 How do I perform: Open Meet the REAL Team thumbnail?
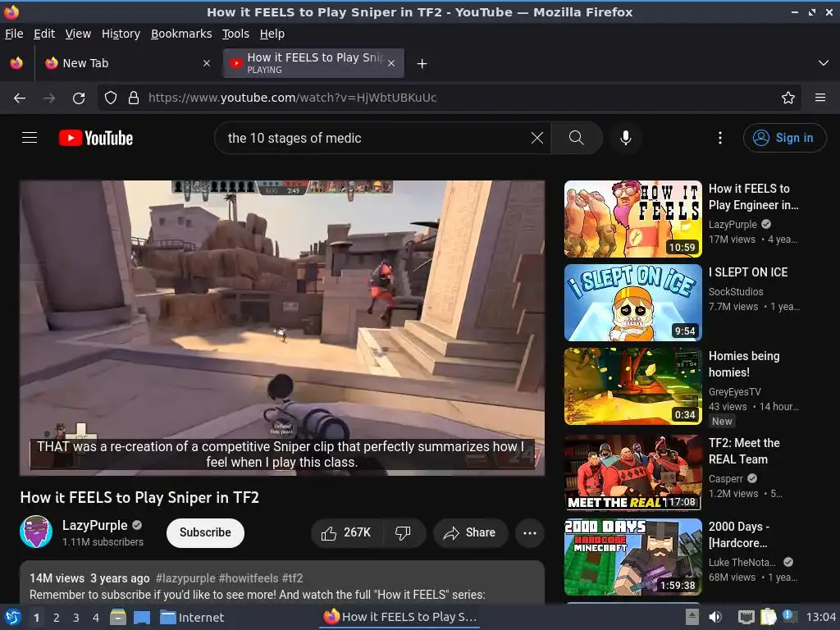pos(632,472)
